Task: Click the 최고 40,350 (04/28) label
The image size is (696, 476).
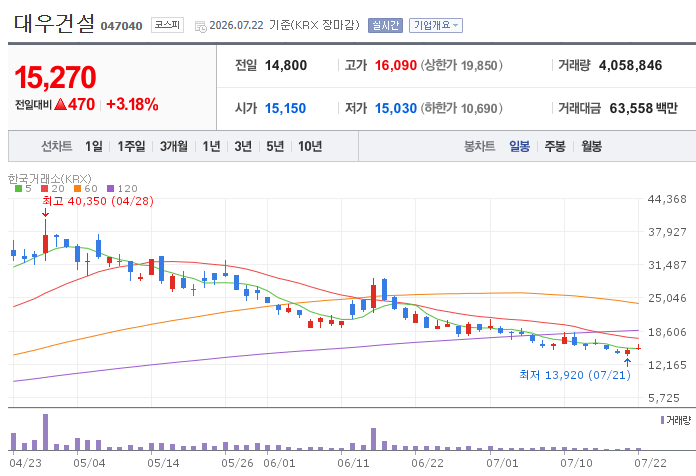Action: point(98,201)
